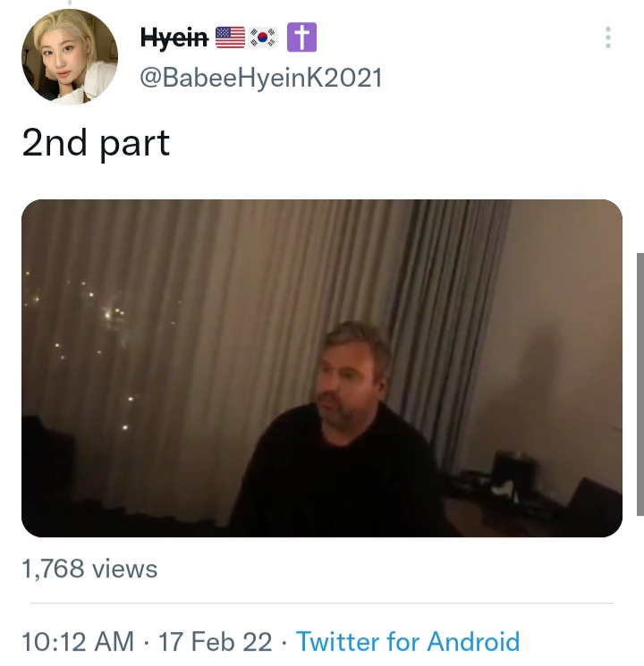This screenshot has height=666, width=644.
Task: Open the Hyein display name profile
Action: pyautogui.click(x=174, y=38)
